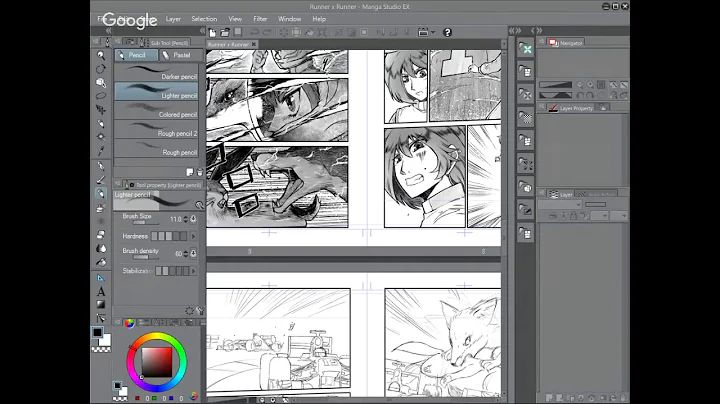Open the Layer menu
This screenshot has width=720, height=404.
coord(173,19)
